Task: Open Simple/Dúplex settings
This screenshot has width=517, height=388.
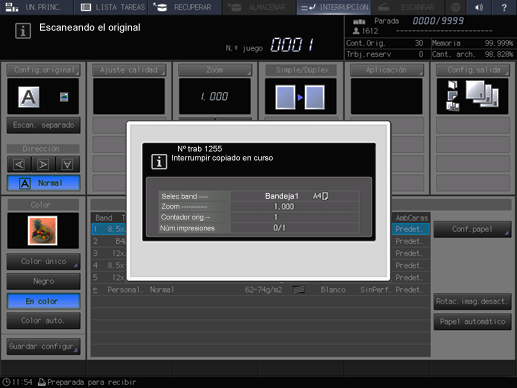Action: point(301,70)
